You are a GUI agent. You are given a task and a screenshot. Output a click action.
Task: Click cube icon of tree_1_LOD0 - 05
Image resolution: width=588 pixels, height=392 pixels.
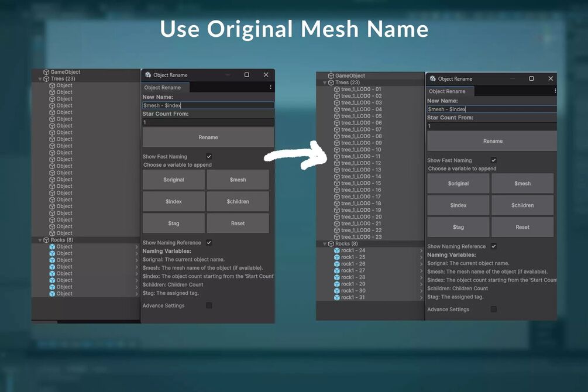click(337, 116)
